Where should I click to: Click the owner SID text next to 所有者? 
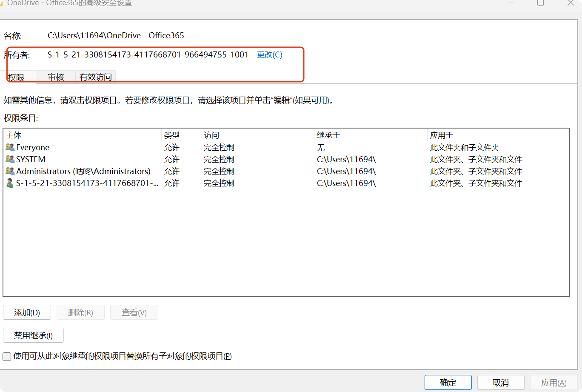coord(148,54)
